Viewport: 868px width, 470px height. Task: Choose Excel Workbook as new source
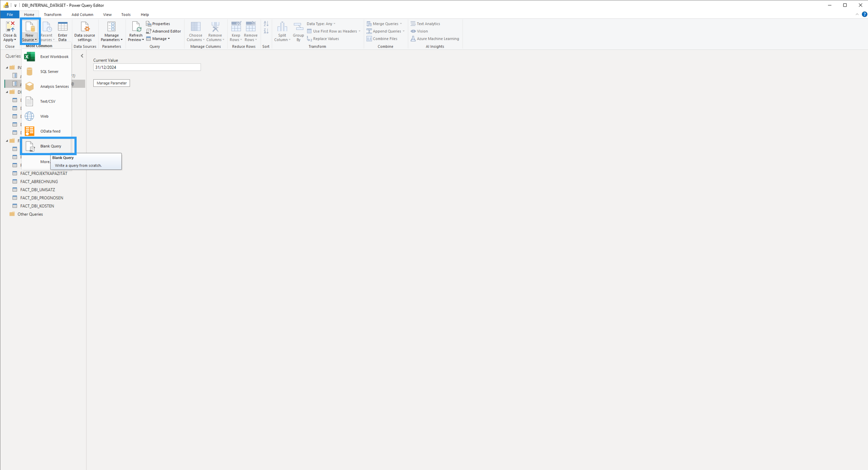point(47,57)
